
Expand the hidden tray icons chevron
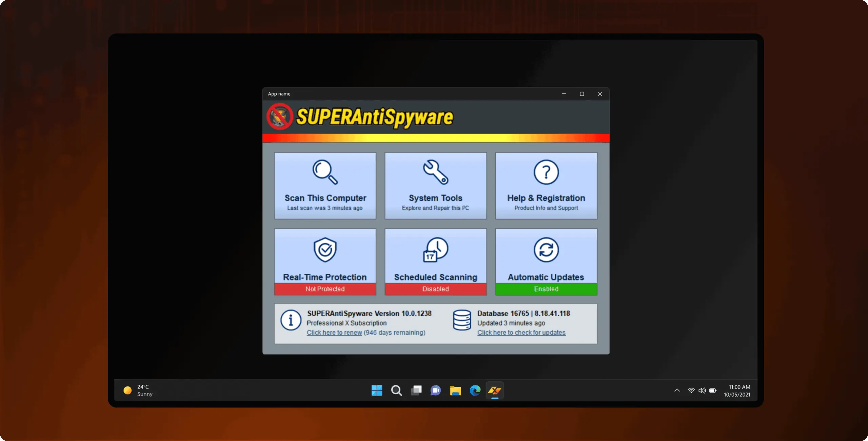pos(677,390)
